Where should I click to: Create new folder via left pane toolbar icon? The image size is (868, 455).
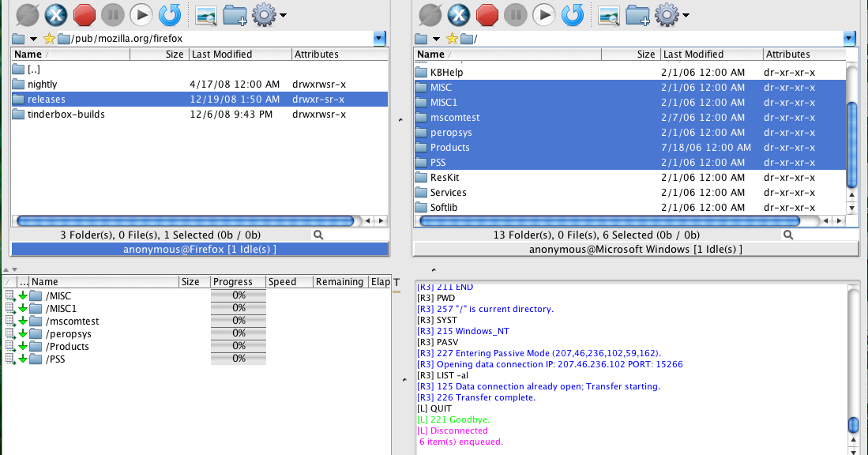(x=235, y=16)
